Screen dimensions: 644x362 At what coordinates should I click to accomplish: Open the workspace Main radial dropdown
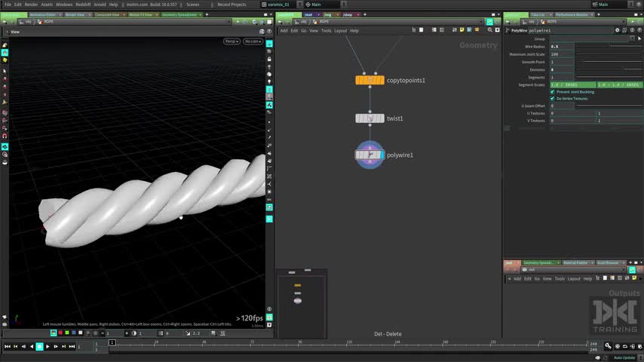[x=324, y=5]
